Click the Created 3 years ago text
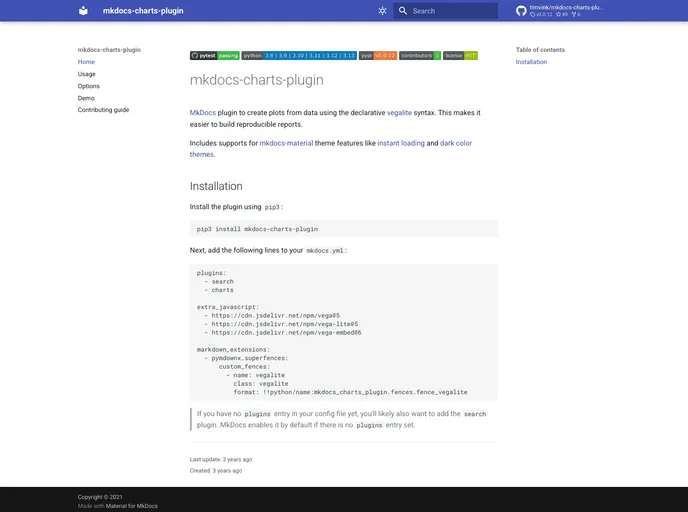Image resolution: width=688 pixels, height=512 pixels. pyautogui.click(x=216, y=471)
